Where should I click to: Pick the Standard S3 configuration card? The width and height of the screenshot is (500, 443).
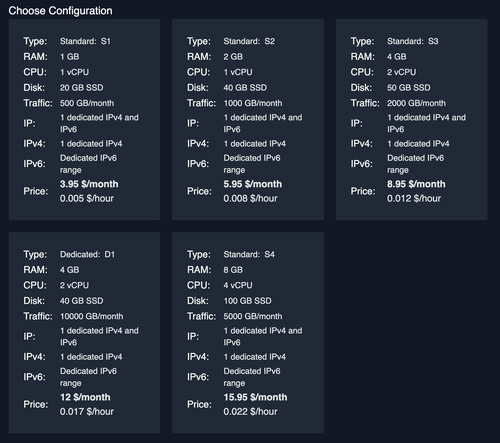tap(411, 119)
